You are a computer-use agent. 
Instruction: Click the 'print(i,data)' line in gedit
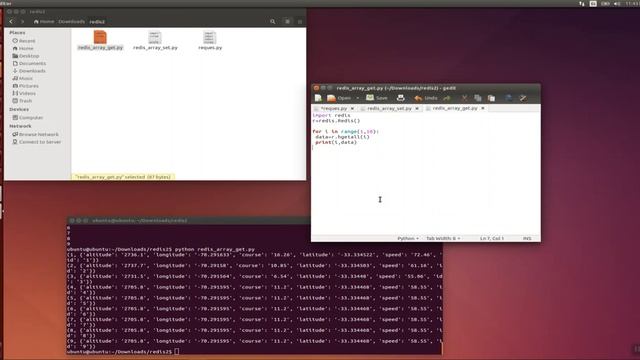[x=336, y=142]
